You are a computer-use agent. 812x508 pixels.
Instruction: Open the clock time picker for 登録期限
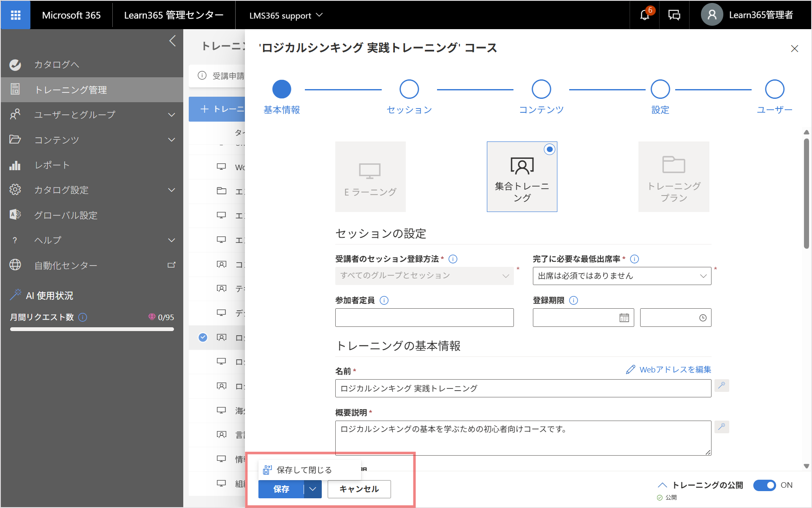pyautogui.click(x=703, y=318)
